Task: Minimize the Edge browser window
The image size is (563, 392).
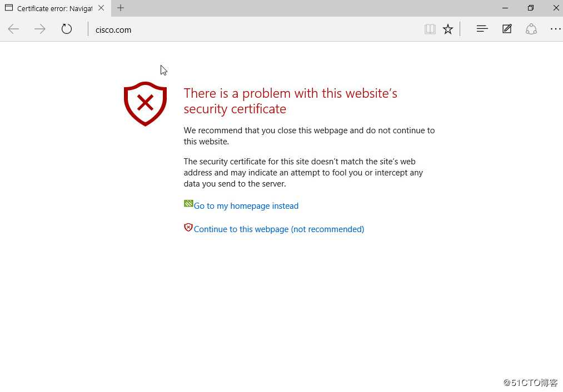Action: [x=505, y=8]
